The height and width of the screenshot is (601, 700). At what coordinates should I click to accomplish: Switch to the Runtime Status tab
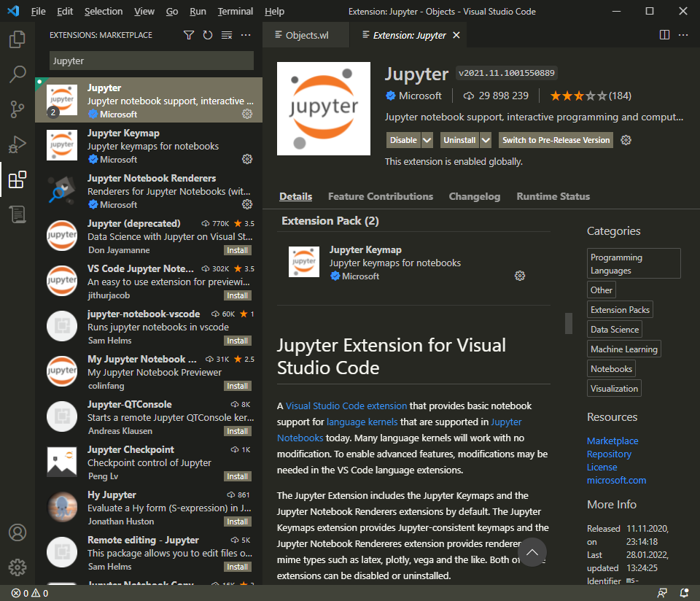[x=553, y=196]
